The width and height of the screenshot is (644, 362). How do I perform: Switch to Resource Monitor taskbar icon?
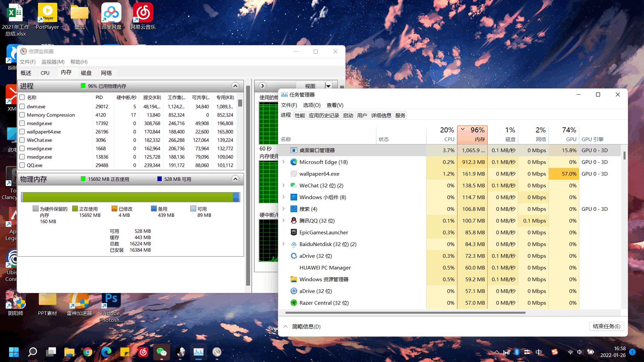[x=217, y=352]
